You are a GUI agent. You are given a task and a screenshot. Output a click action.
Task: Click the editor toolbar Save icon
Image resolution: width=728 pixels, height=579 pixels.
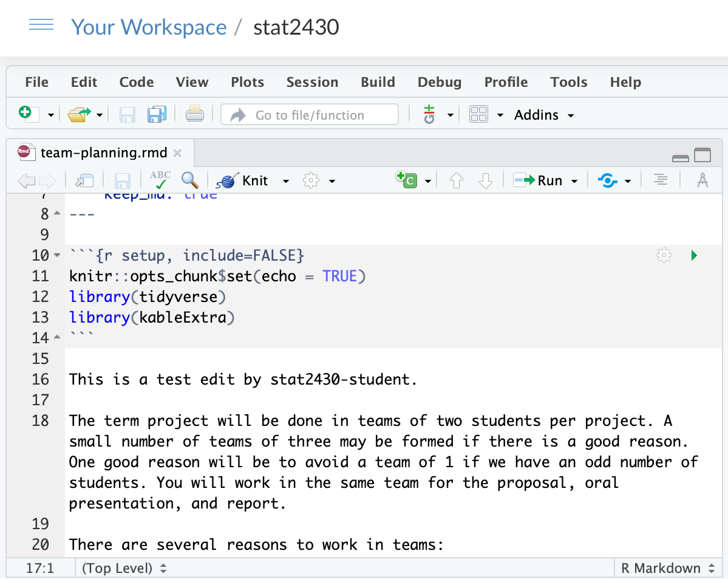[x=123, y=181]
